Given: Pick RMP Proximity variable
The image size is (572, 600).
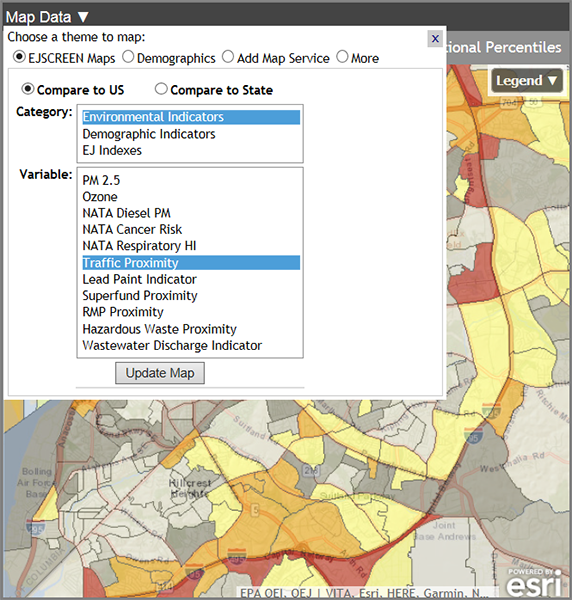Looking at the screenshot, I should point(191,312).
